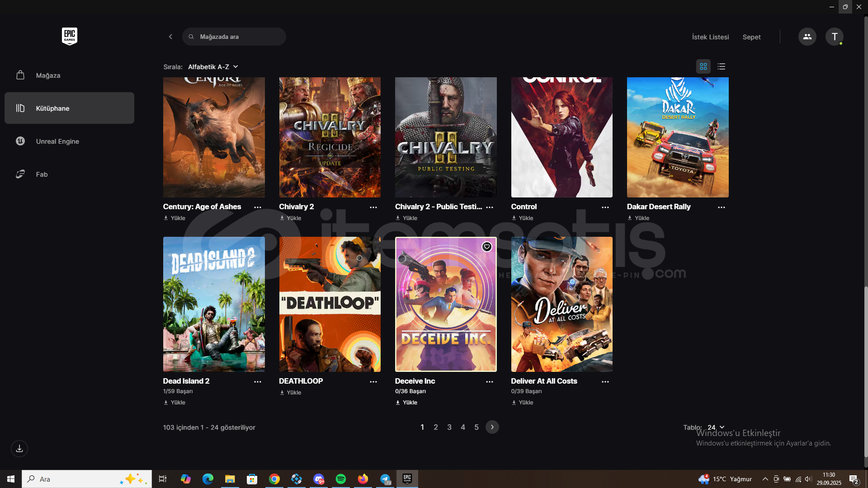Open the downloads icon at sidebar bottom
The image size is (868, 488).
coord(19,449)
